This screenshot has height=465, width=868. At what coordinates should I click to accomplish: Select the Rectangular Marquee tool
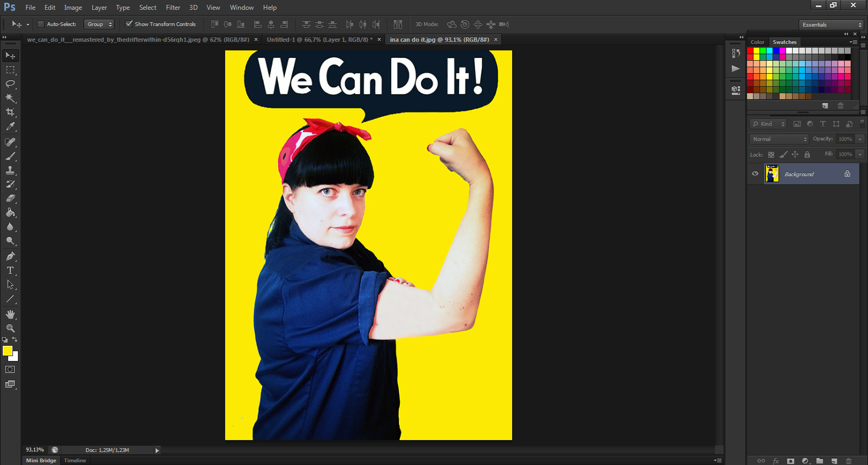[x=10, y=70]
